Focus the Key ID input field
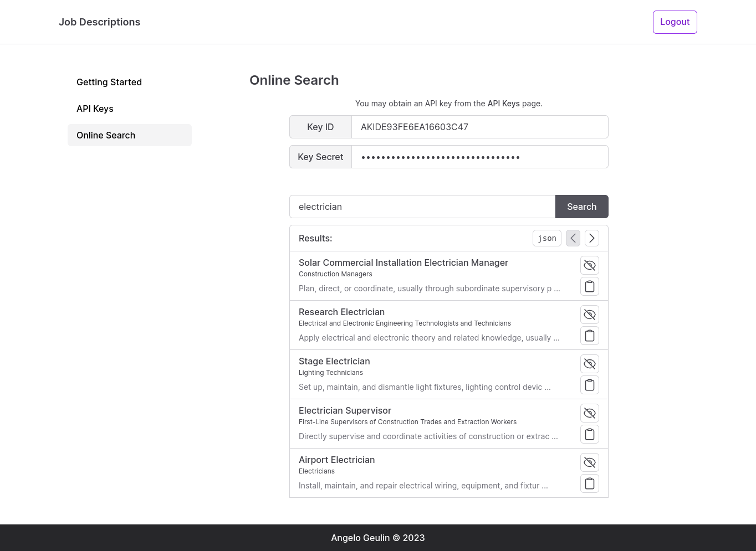This screenshot has height=551, width=756. coord(480,127)
